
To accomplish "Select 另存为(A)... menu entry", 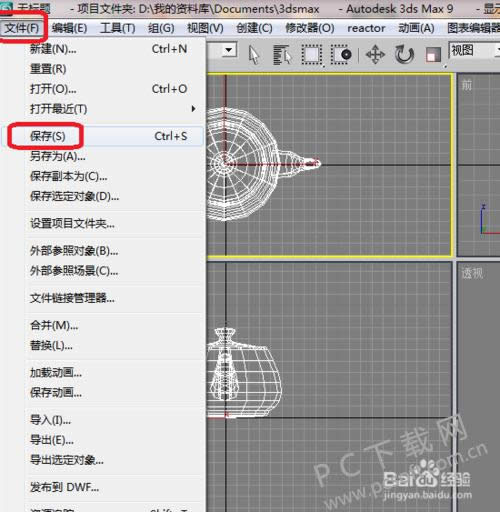I will click(x=58, y=156).
